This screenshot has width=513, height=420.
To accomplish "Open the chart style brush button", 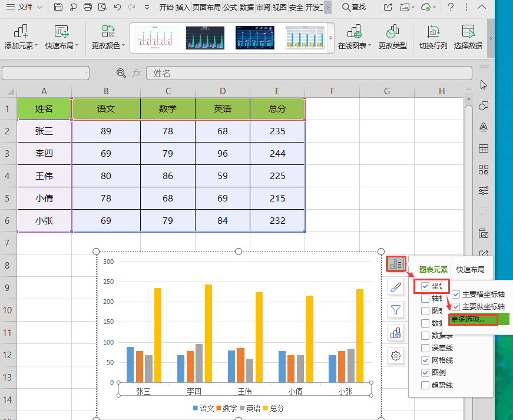I will pyautogui.click(x=396, y=287).
